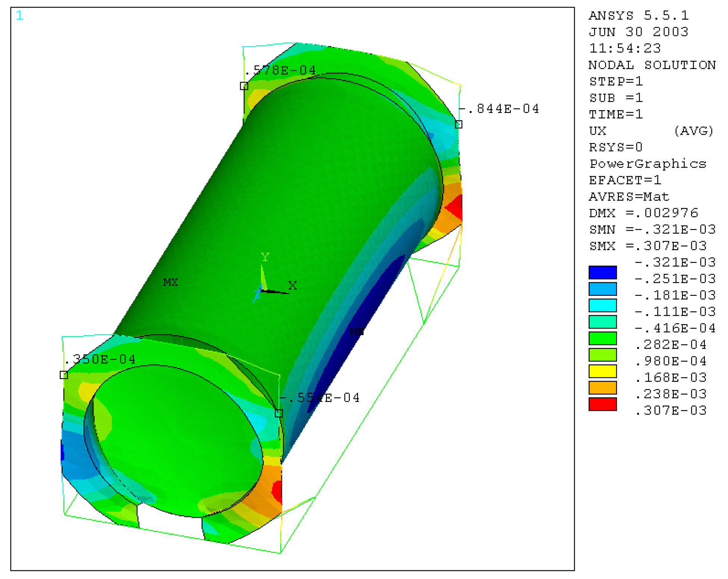Click the orange legend color swatch
728x579 pixels.
tap(602, 388)
